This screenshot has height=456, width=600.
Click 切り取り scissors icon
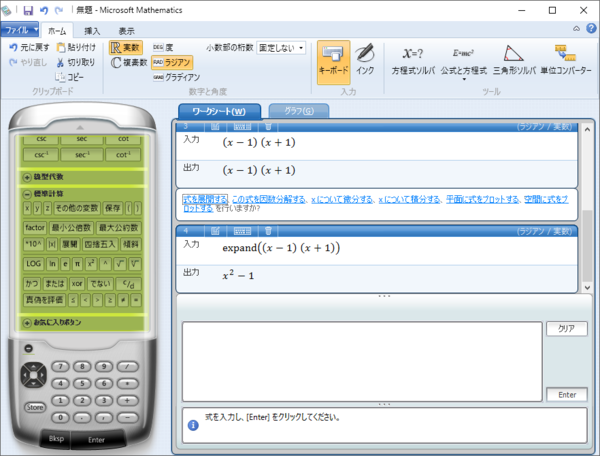(x=76, y=62)
